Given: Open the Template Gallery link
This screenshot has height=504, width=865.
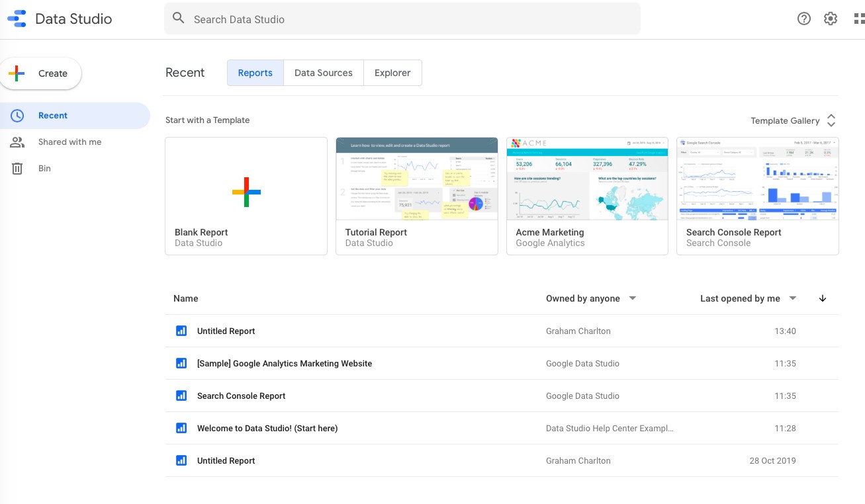Looking at the screenshot, I should click(785, 120).
